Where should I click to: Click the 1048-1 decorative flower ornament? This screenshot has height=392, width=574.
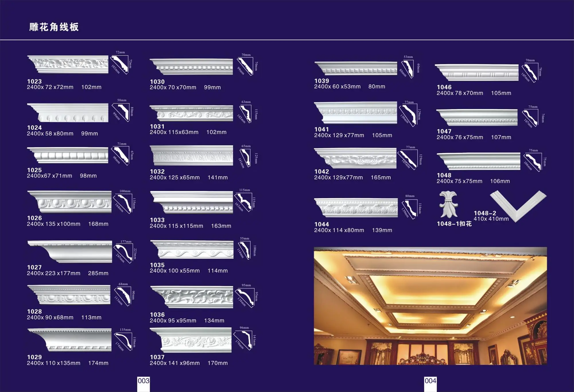[x=448, y=204]
